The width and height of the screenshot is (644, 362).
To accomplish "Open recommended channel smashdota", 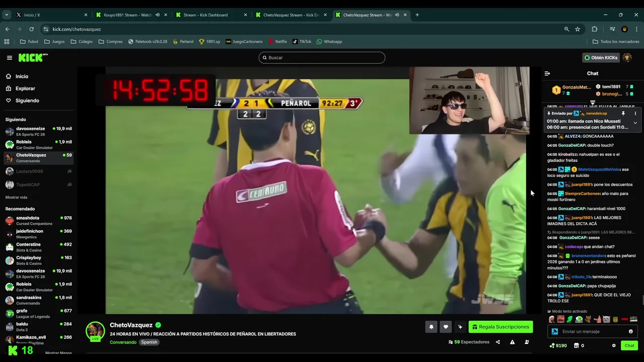I will coord(39,220).
